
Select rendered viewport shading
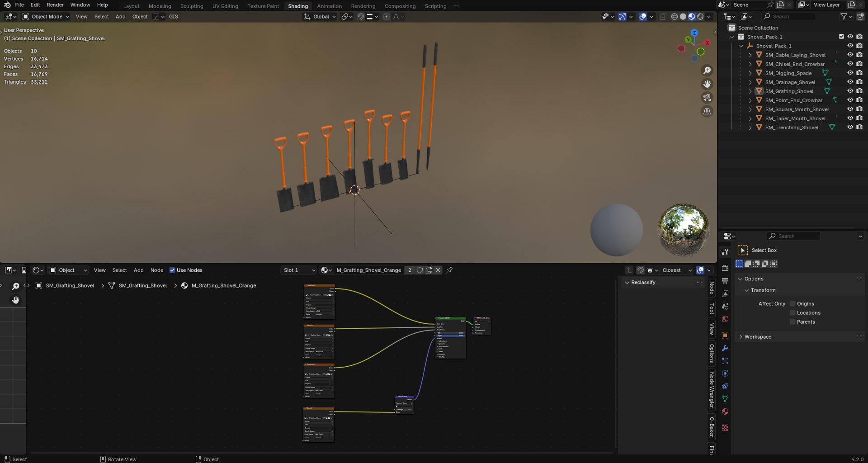[700, 17]
